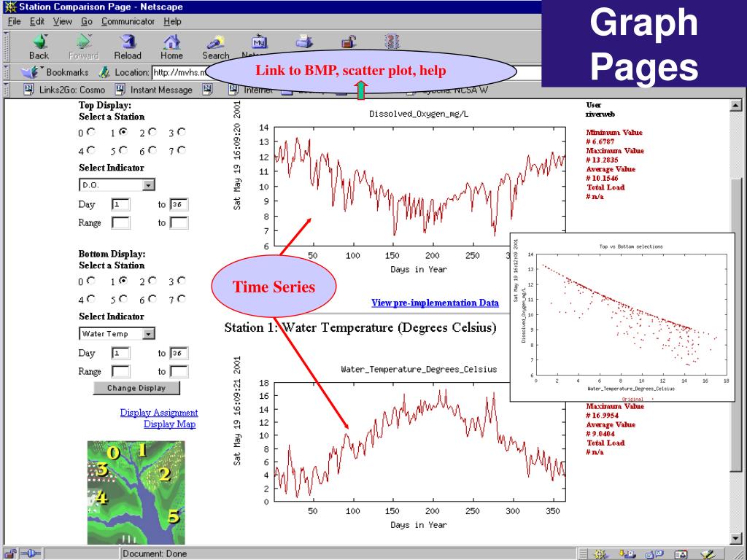The image size is (747, 560).
Task: Go to Home via the house icon
Action: click(171, 47)
